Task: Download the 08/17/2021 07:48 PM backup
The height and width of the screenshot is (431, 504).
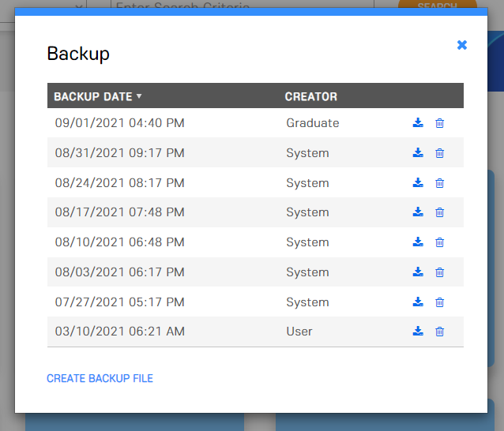Action: coord(418,212)
